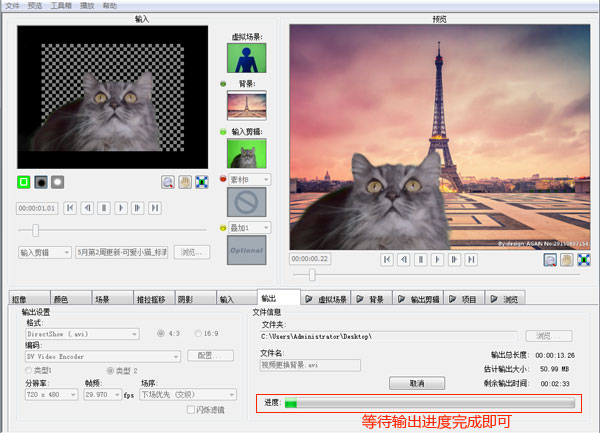Screen dimensions: 600x433
Task: Play the input clip
Action: pos(121,208)
